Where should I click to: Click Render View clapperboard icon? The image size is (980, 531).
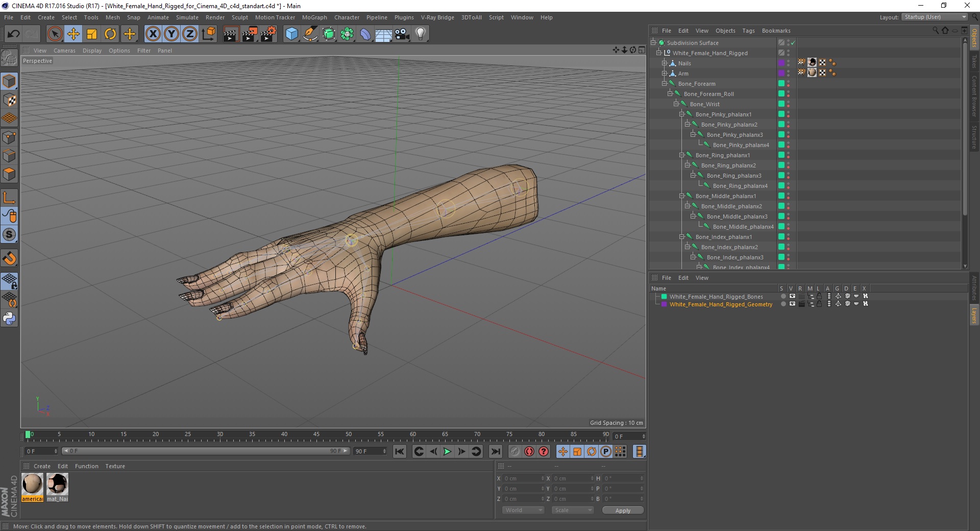coord(231,34)
